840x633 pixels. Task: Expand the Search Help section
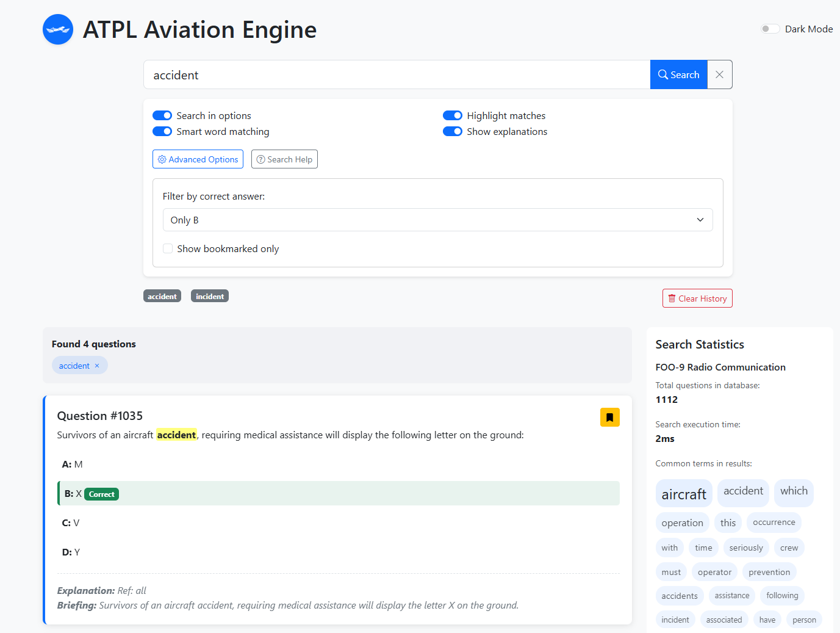(284, 159)
